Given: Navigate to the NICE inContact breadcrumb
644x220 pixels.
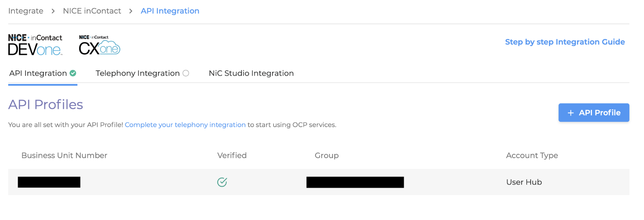Looking at the screenshot, I should [x=92, y=11].
